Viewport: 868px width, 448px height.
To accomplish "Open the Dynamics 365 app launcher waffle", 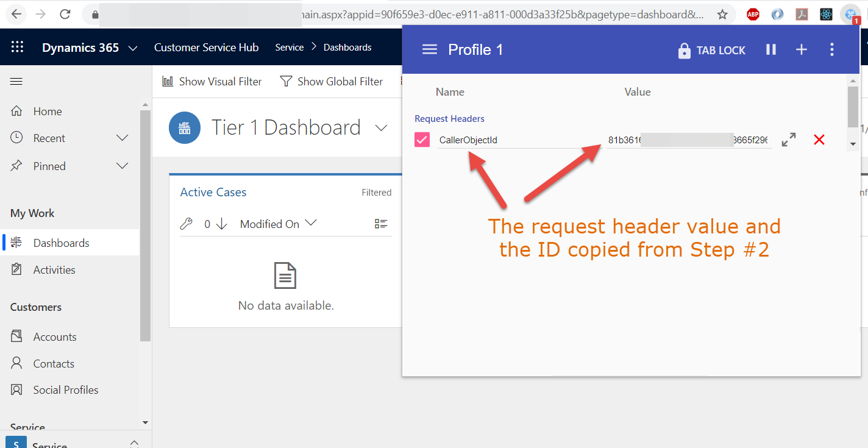I will pyautogui.click(x=18, y=48).
